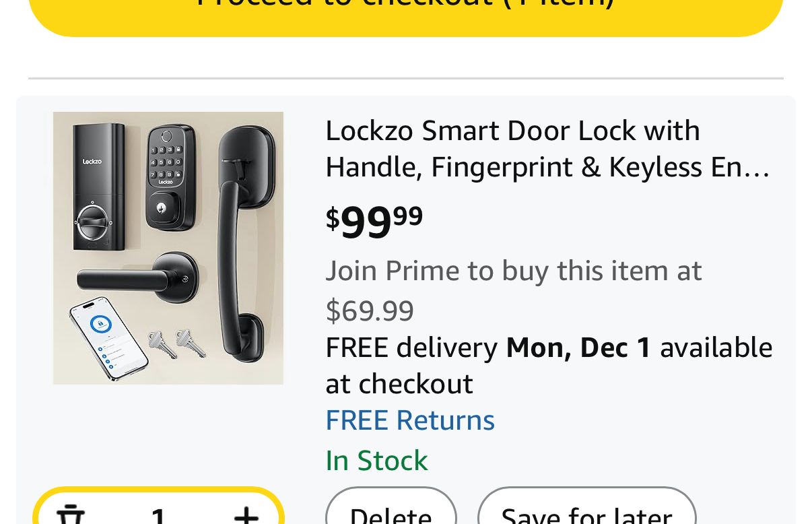Click the $69.99 Prime price
The image size is (812, 524).
pyautogui.click(x=370, y=310)
